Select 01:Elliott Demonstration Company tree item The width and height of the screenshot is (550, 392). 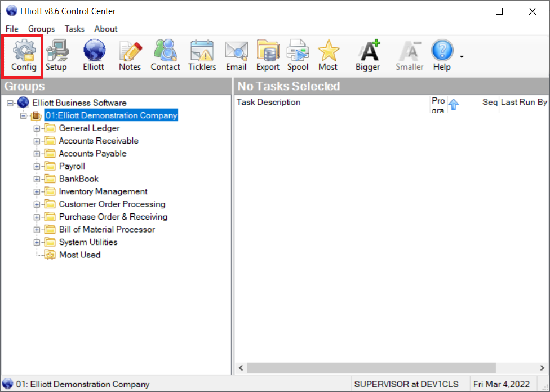111,115
